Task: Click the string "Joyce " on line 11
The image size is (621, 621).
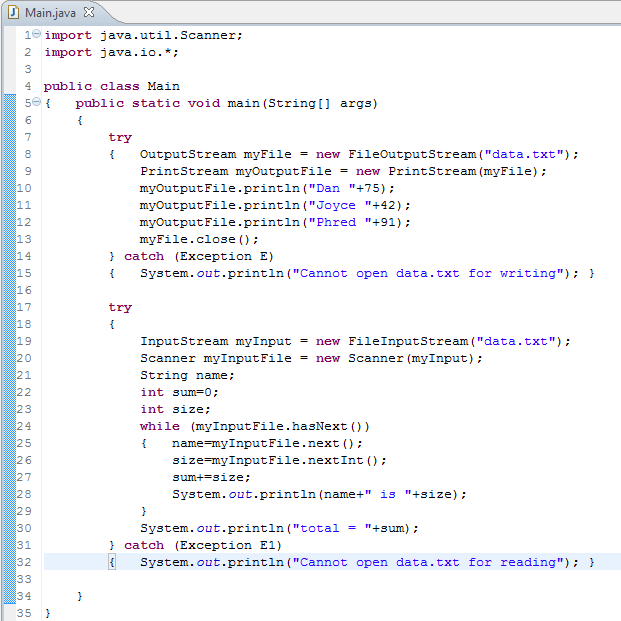Action: [340, 205]
